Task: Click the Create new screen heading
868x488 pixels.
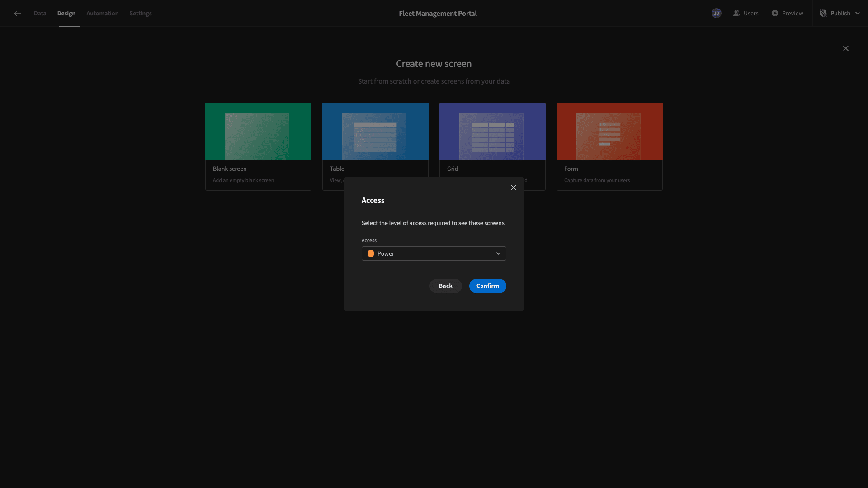Action: click(x=434, y=64)
